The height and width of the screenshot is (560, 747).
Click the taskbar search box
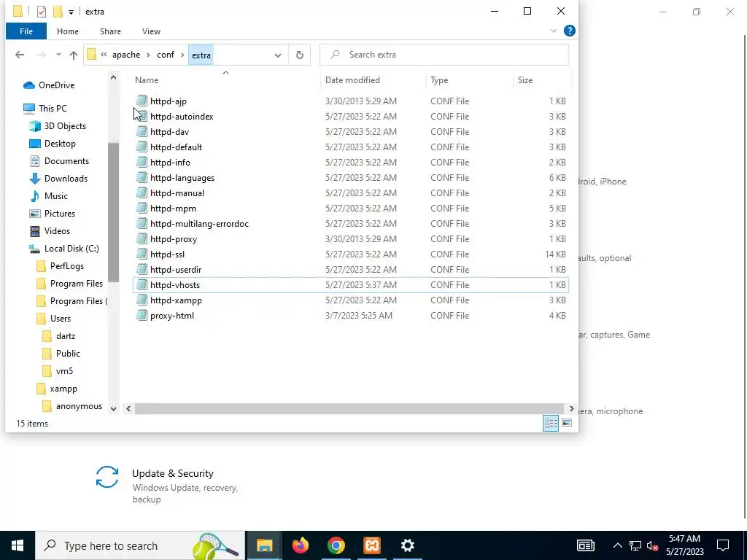coord(140,545)
